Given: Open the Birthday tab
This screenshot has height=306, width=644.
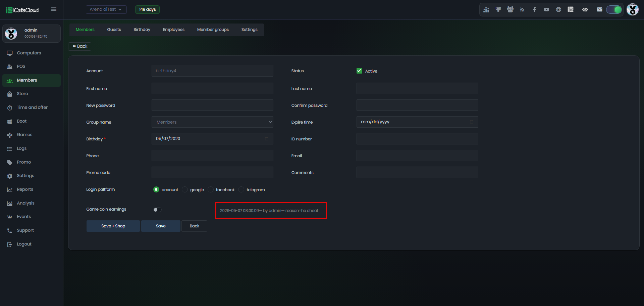Looking at the screenshot, I should click(x=142, y=30).
